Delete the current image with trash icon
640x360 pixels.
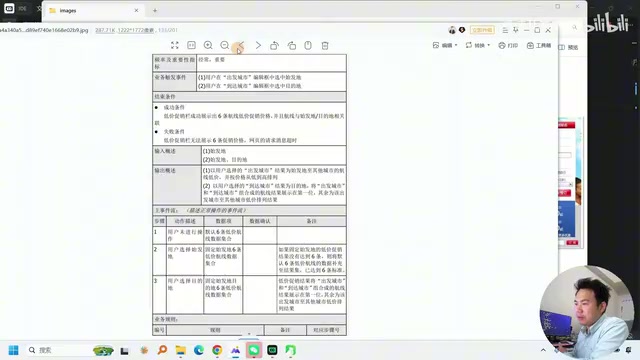coord(325,45)
